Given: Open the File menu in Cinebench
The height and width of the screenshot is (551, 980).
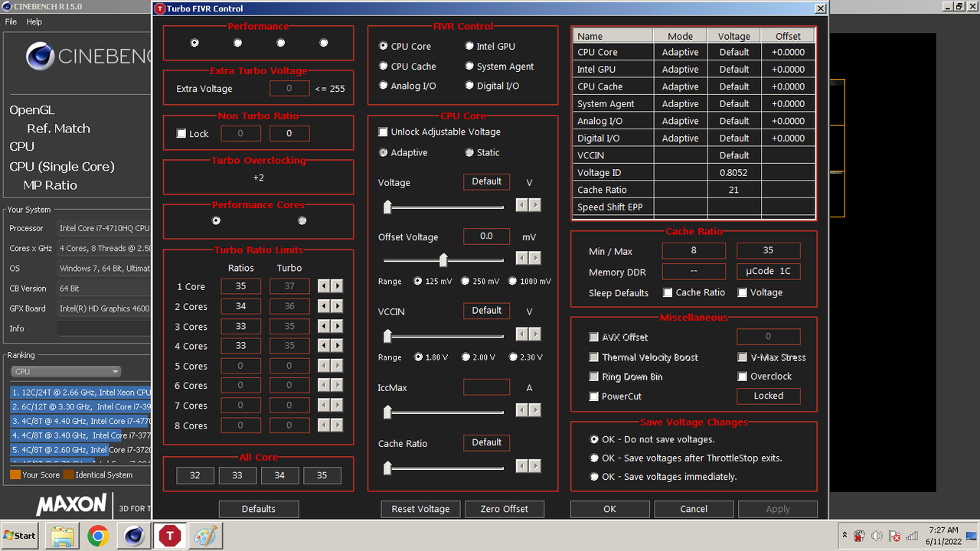Looking at the screenshot, I should (x=11, y=21).
